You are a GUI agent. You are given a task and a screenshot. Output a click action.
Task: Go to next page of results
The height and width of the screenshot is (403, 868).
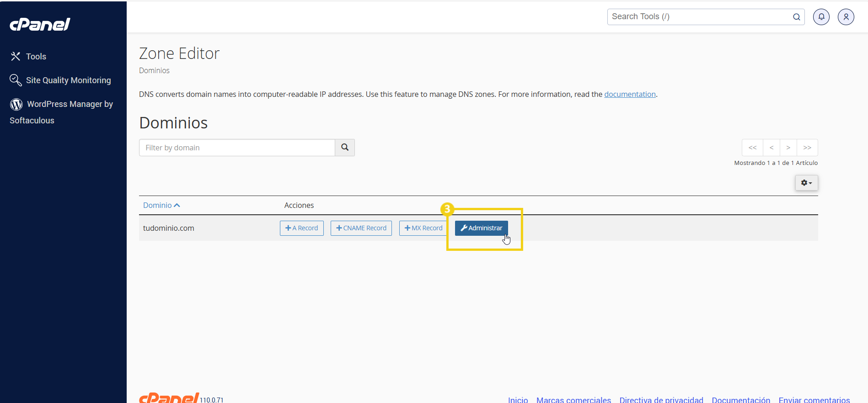point(788,148)
